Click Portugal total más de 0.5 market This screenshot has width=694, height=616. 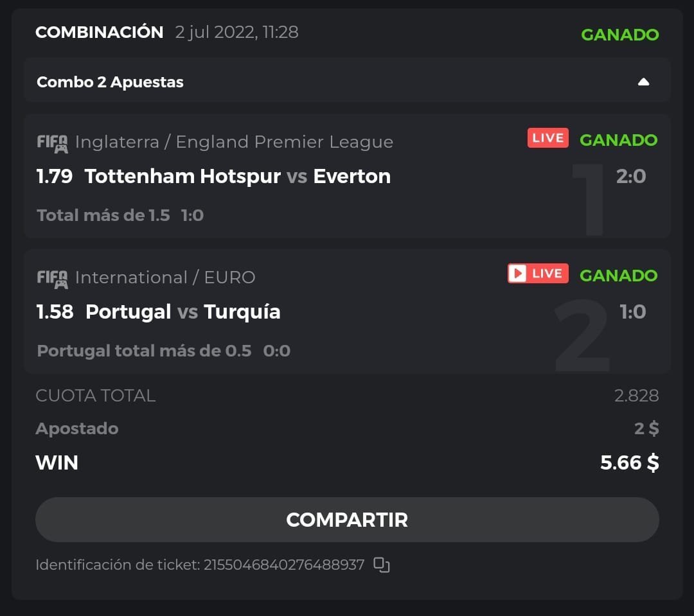[x=144, y=351]
